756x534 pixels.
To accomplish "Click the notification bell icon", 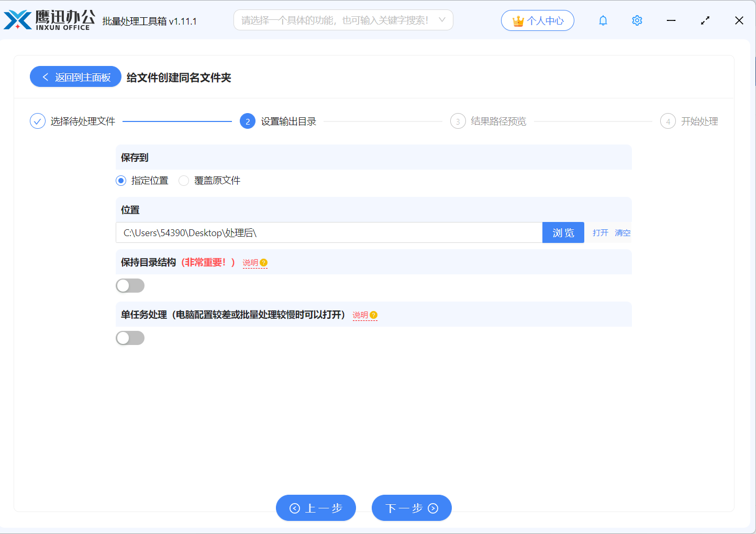I will point(603,20).
